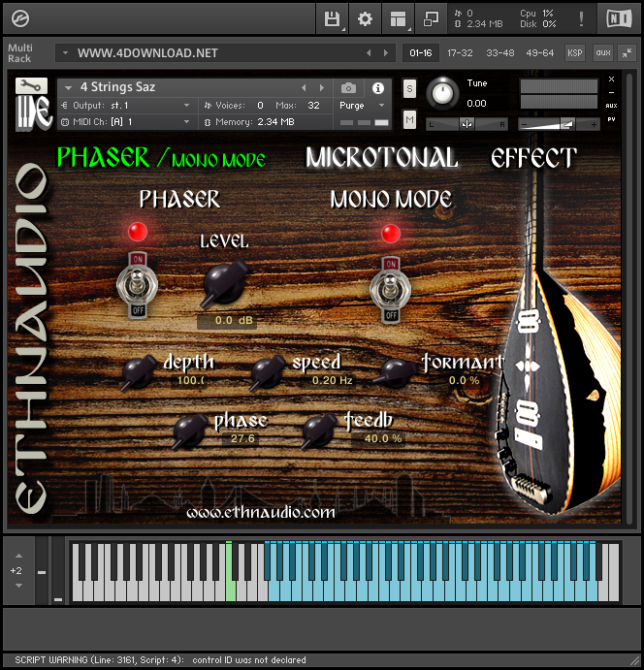
Task: Select rack page 17-32
Action: 460,53
